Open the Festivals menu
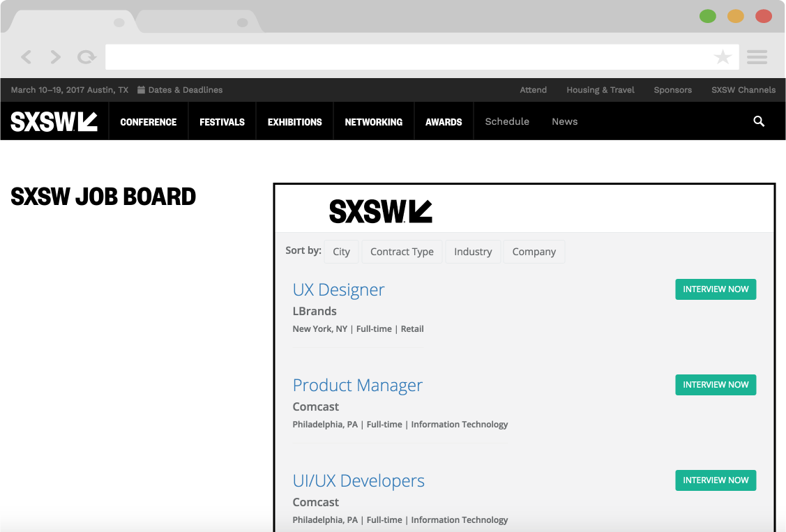This screenshot has height=532, width=786. [x=222, y=122]
